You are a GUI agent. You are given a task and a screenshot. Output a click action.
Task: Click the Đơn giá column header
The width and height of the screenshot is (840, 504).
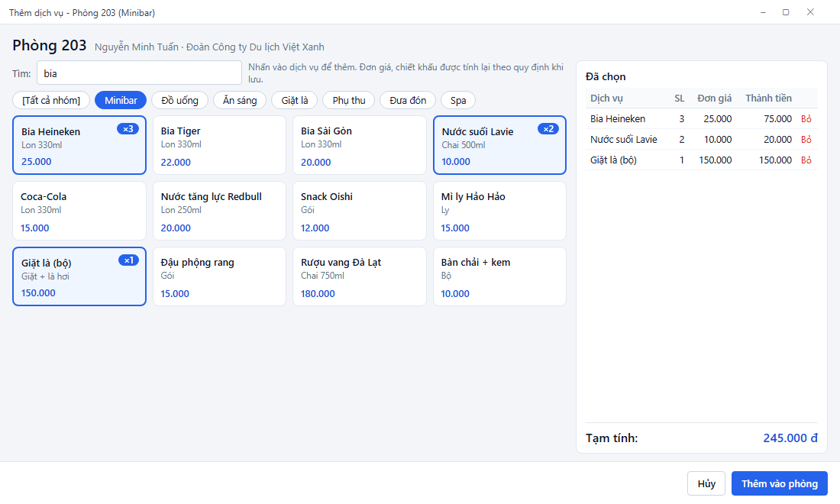[714, 98]
